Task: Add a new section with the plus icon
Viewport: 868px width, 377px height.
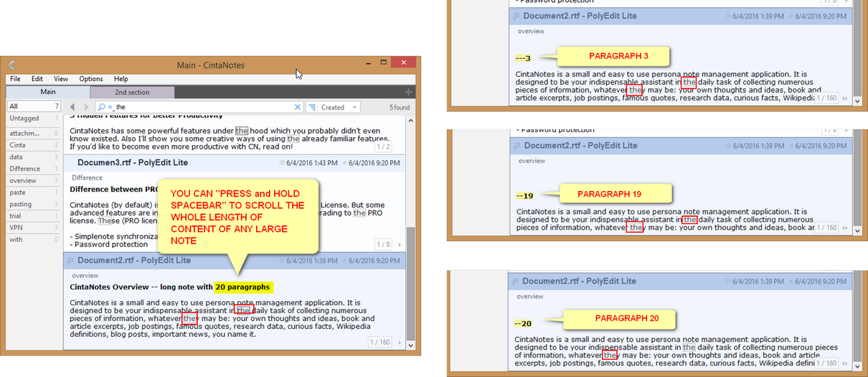Action: (408, 92)
